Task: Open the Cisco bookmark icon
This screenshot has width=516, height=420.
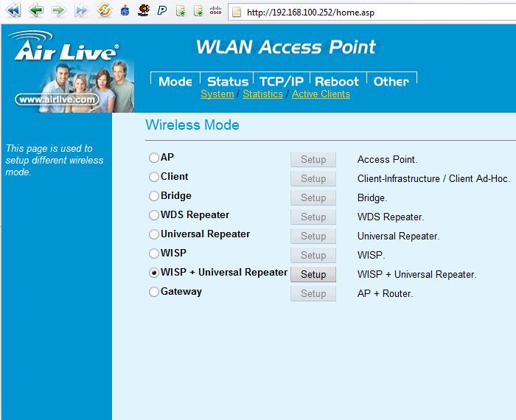Action: 215,10
